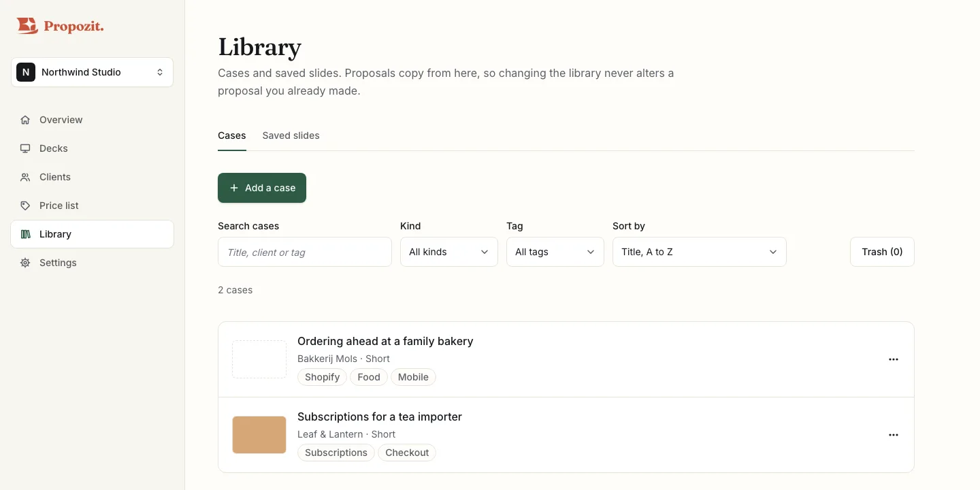980x490 pixels.
Task: Open the Sort by dropdown
Action: tap(700, 252)
